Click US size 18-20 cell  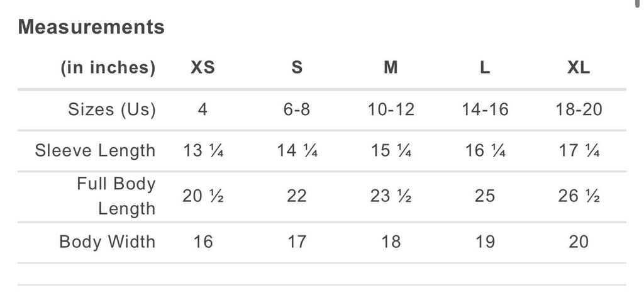click(x=579, y=109)
